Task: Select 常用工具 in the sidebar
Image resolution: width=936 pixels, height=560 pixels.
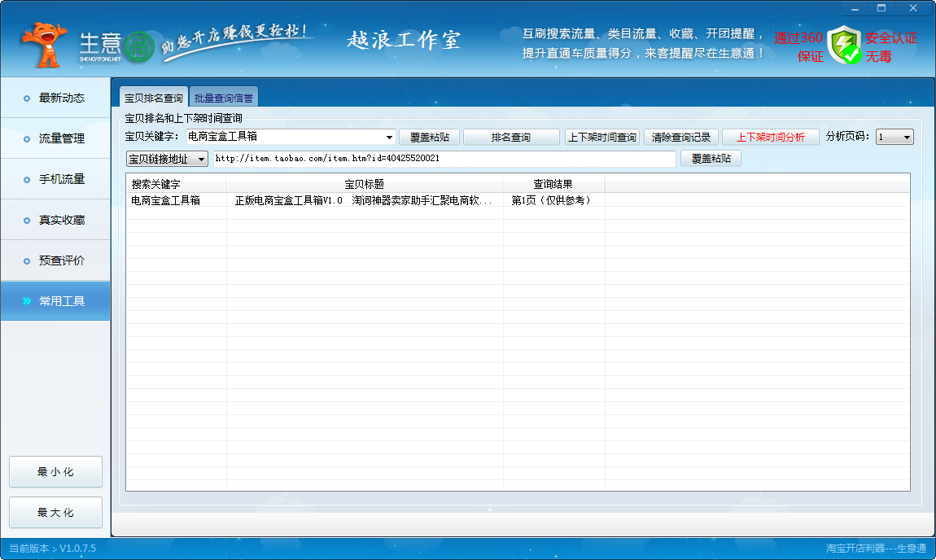Action: tap(55, 301)
